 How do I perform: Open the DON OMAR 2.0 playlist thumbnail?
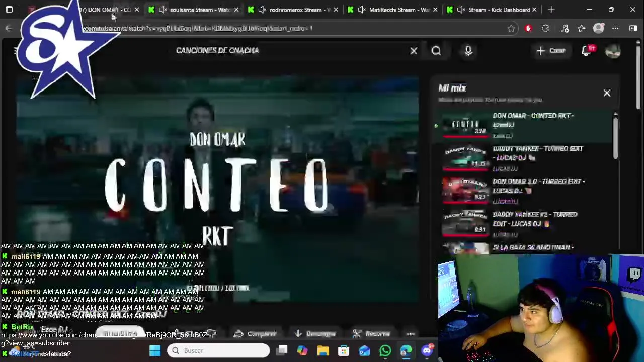pos(465,191)
